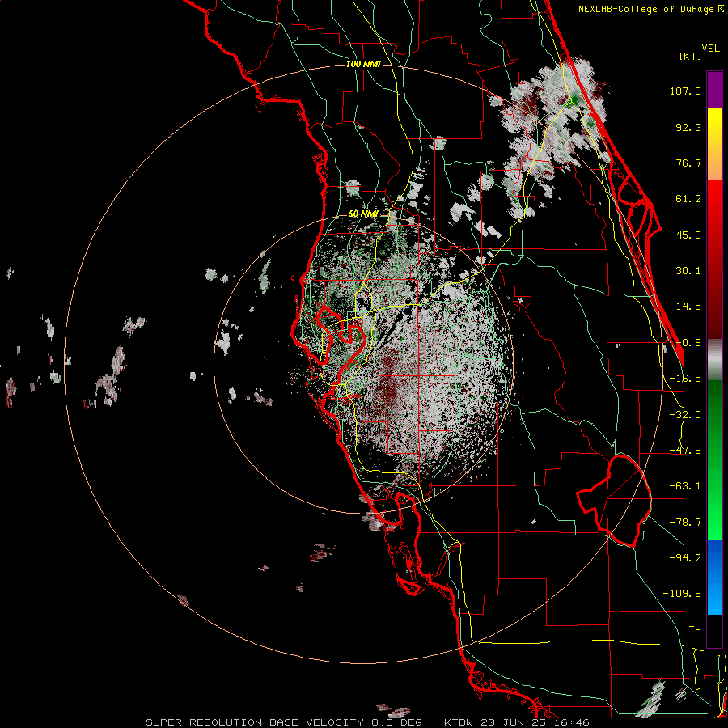Click the -32.0 legend value
Image resolution: width=728 pixels, height=728 pixels.
[x=685, y=415]
